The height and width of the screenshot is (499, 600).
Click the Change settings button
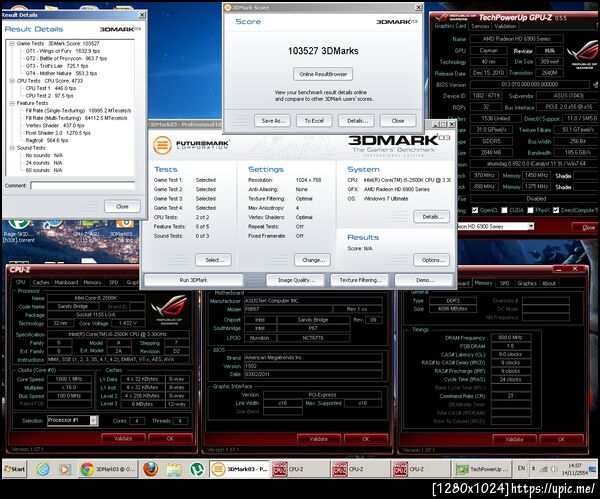tap(312, 260)
